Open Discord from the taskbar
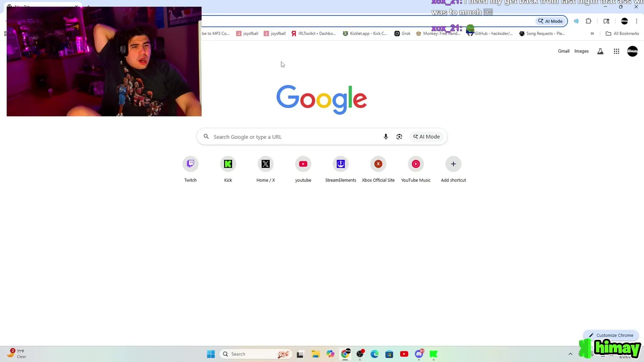 click(419, 354)
